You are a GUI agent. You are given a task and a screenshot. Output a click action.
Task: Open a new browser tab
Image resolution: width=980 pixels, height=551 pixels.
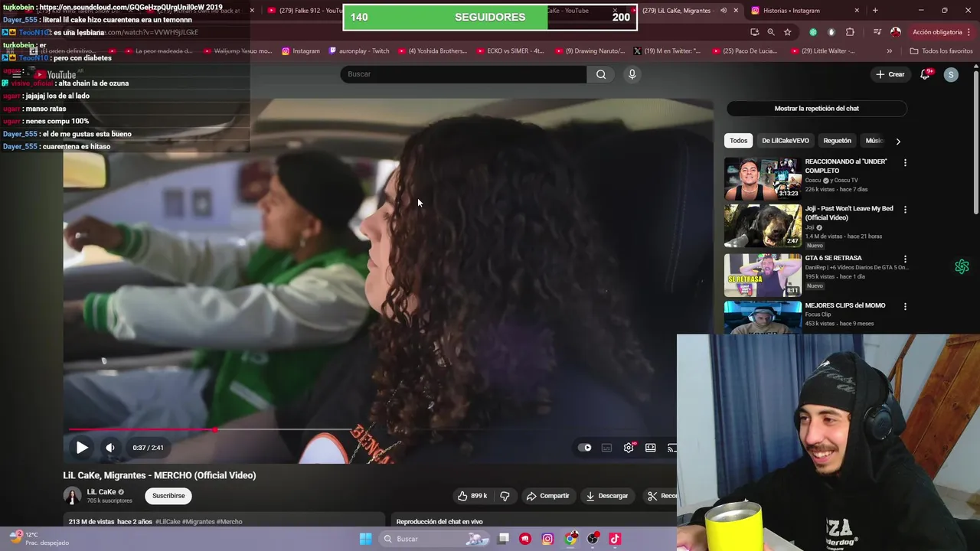tap(875, 11)
